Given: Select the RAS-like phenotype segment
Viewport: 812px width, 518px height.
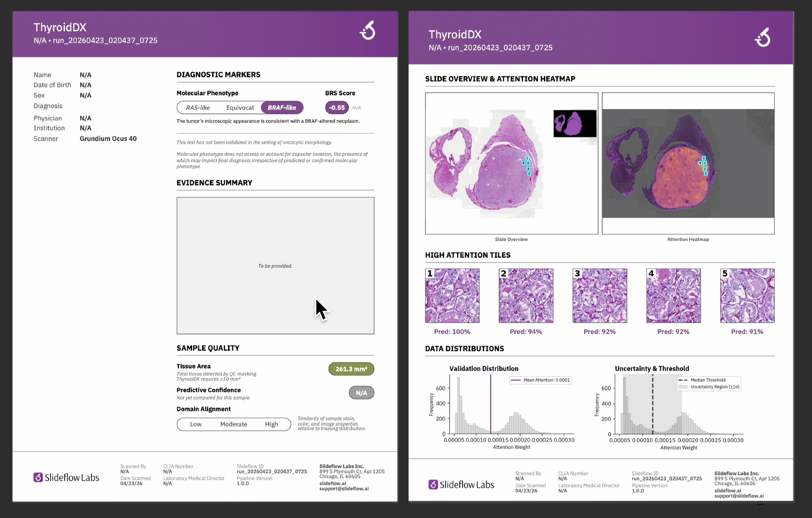Looking at the screenshot, I should (x=198, y=108).
